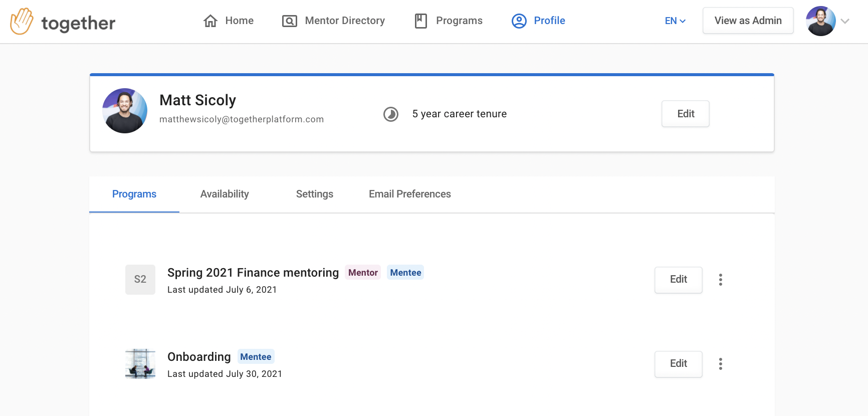Click the Mentee tag on Onboarding
The image size is (868, 416).
256,357
